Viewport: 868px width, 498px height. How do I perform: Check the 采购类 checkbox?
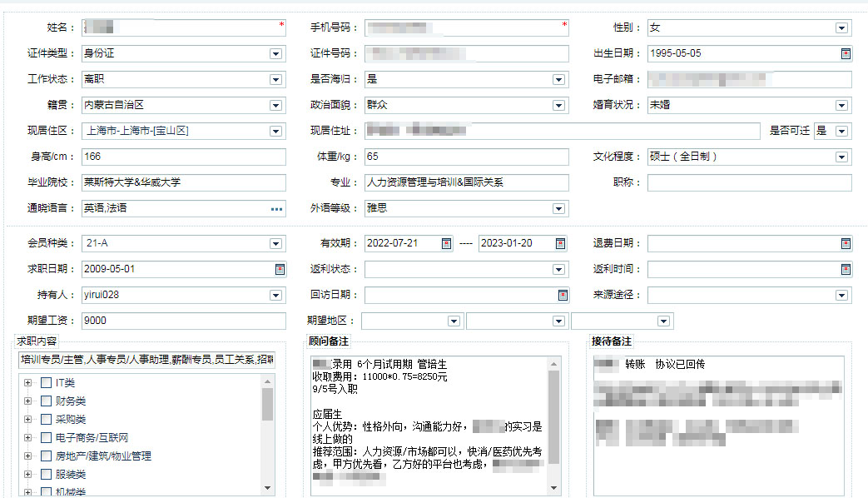click(x=47, y=420)
